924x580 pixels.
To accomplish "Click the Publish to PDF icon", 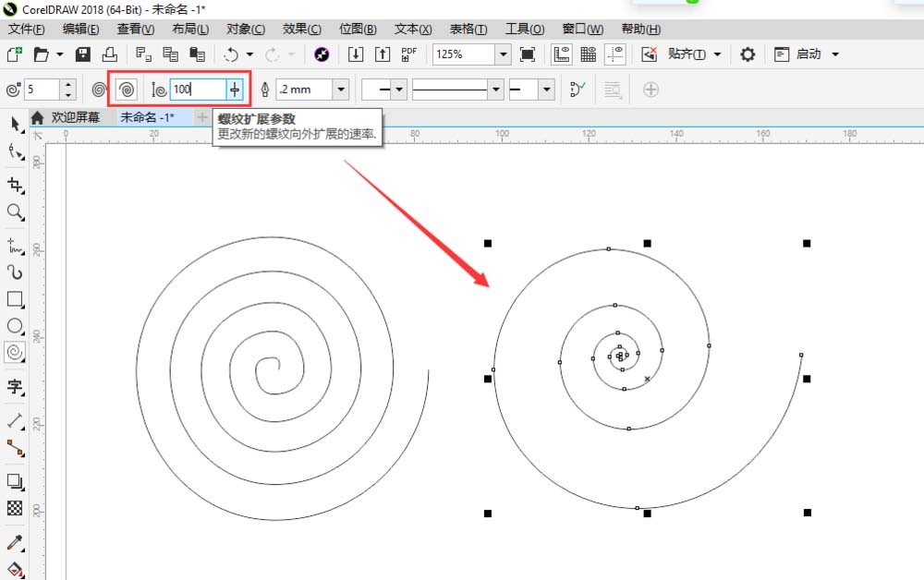I will click(x=409, y=54).
